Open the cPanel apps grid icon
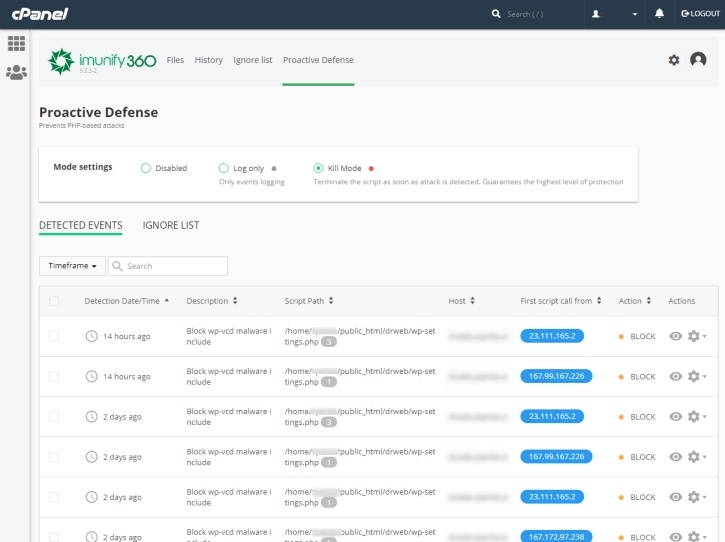Viewport: 725px width, 542px height. pyautogui.click(x=16, y=43)
